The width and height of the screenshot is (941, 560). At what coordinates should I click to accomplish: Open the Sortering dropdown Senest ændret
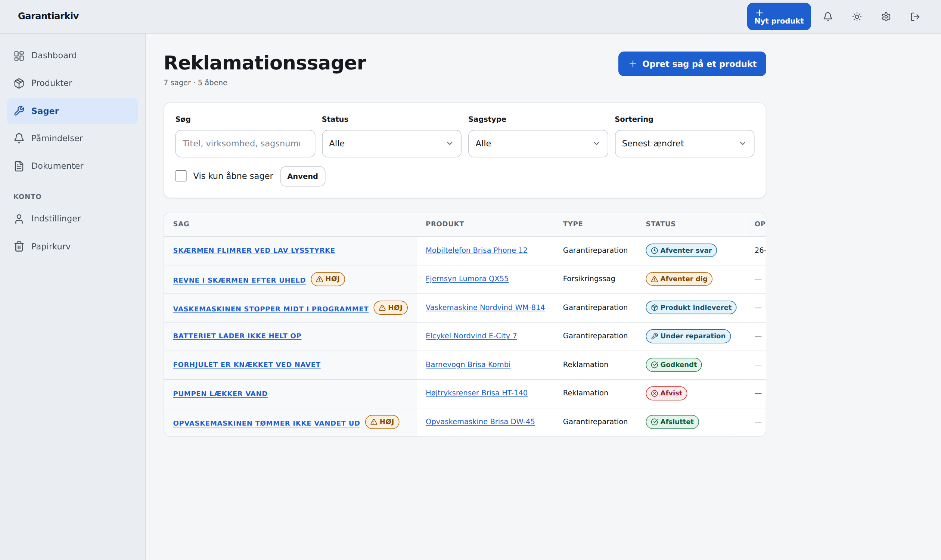pyautogui.click(x=684, y=143)
